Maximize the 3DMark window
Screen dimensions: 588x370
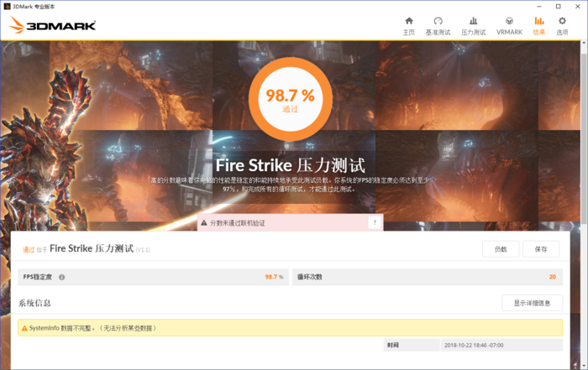559,7
